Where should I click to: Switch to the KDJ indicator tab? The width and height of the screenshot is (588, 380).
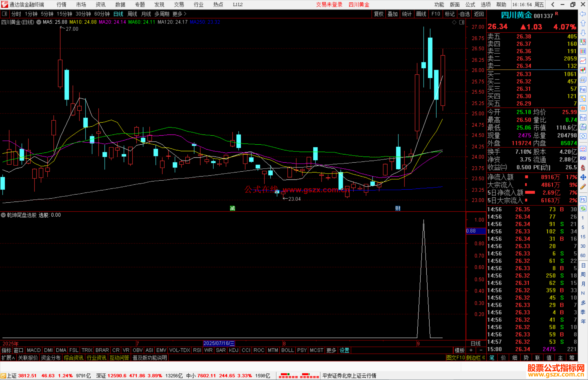tap(234, 350)
